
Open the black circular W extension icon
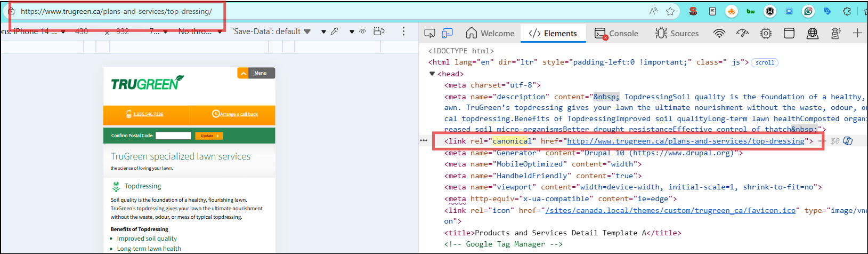[770, 11]
